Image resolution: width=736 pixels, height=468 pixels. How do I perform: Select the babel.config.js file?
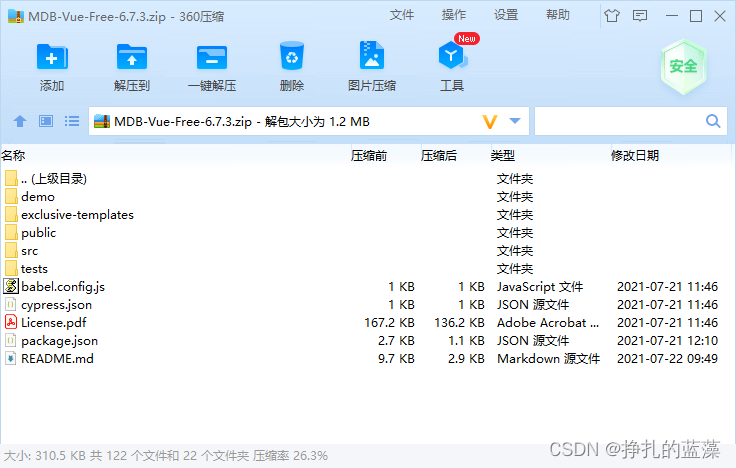(x=366, y=286)
